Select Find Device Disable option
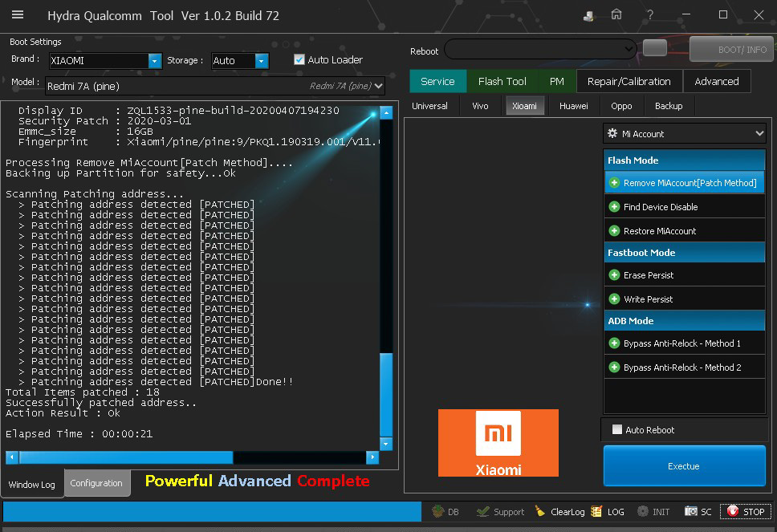This screenshot has width=777, height=532. (x=660, y=207)
